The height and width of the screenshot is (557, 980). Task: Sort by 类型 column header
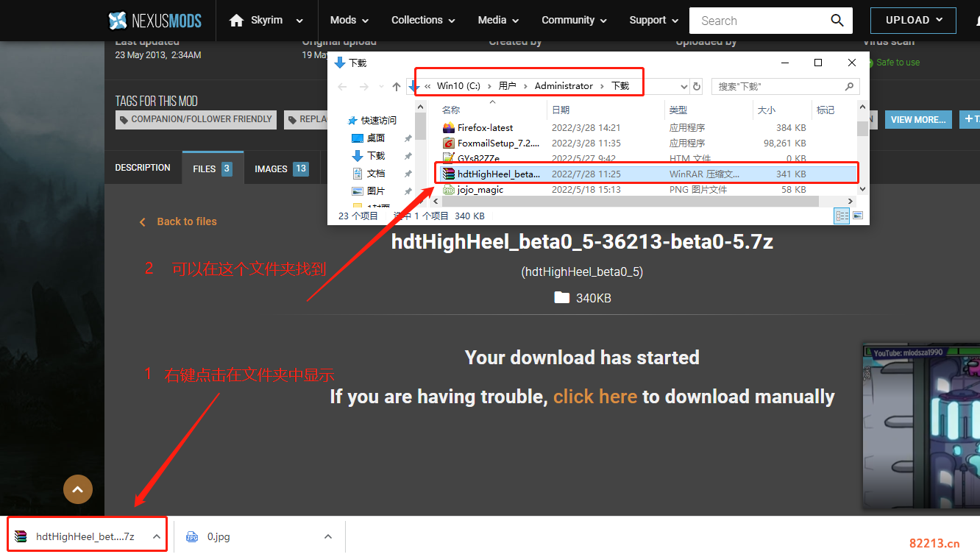[678, 110]
